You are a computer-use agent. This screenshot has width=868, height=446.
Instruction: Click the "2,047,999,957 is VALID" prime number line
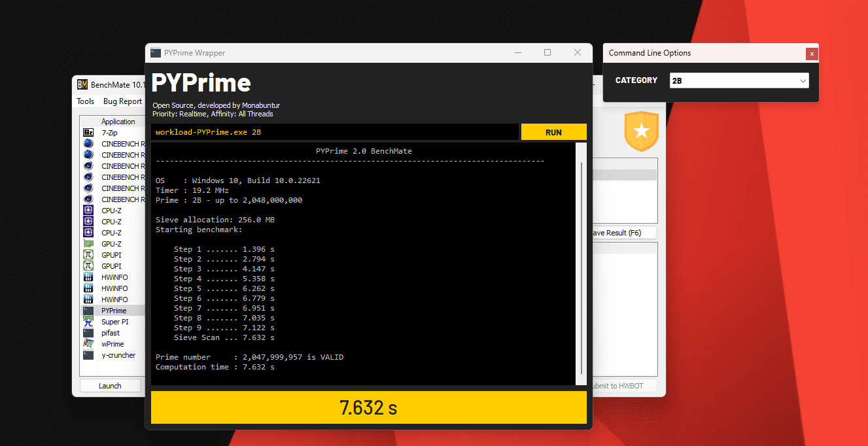pyautogui.click(x=249, y=357)
